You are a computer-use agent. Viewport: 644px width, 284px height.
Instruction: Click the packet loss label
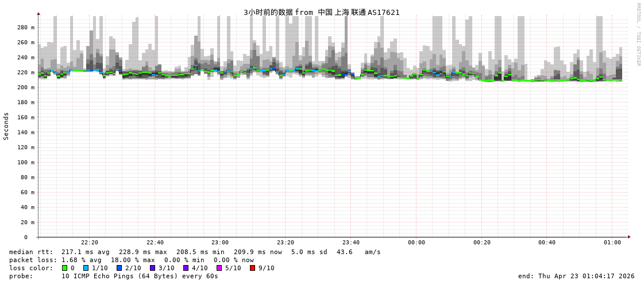(x=33, y=260)
